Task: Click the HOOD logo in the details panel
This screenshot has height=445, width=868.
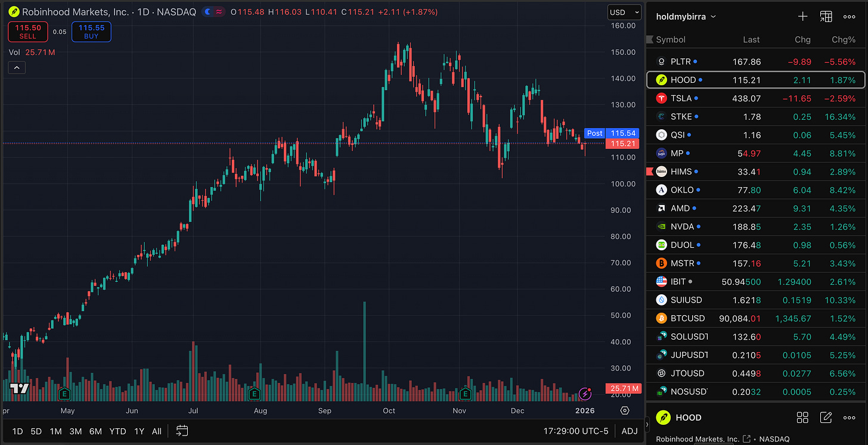Action: click(x=663, y=418)
